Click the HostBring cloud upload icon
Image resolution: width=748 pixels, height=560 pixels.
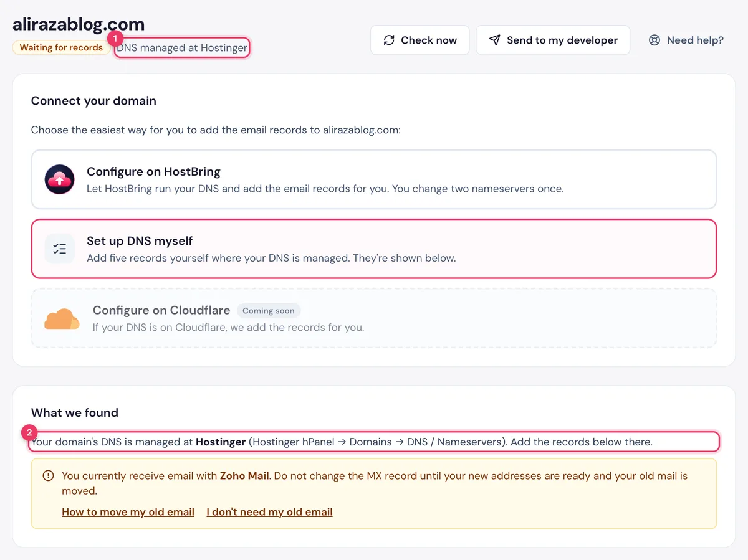tap(60, 179)
